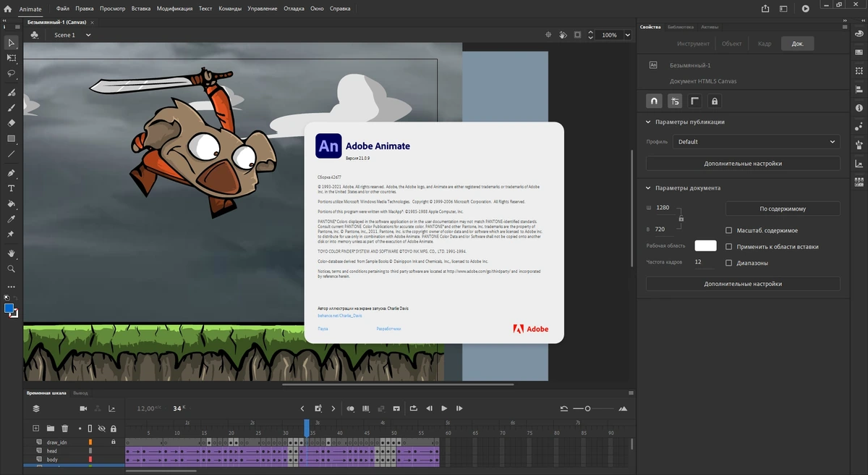Select the Line tool
This screenshot has height=475, width=868.
point(11,154)
